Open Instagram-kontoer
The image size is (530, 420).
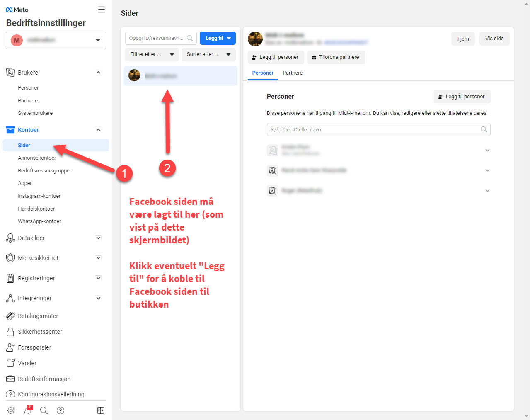point(39,196)
